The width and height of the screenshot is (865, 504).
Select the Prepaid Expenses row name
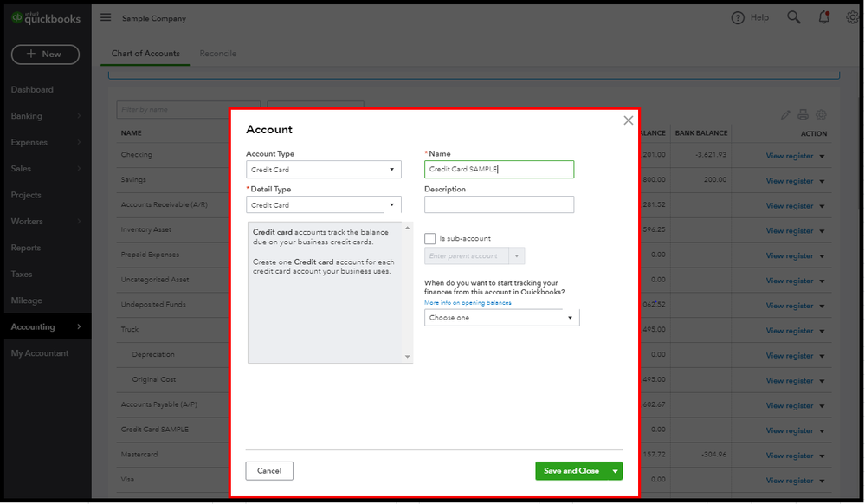point(150,255)
